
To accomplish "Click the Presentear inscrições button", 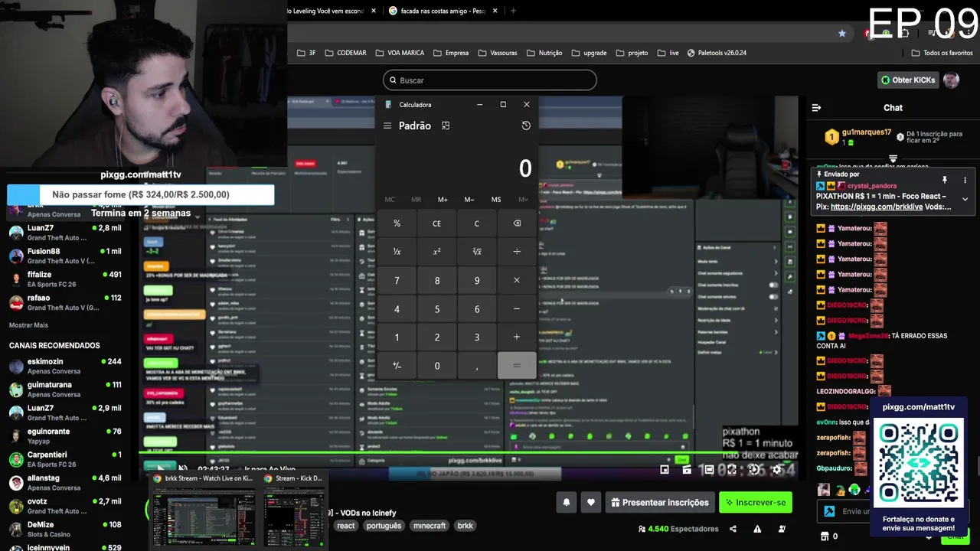I will (660, 503).
